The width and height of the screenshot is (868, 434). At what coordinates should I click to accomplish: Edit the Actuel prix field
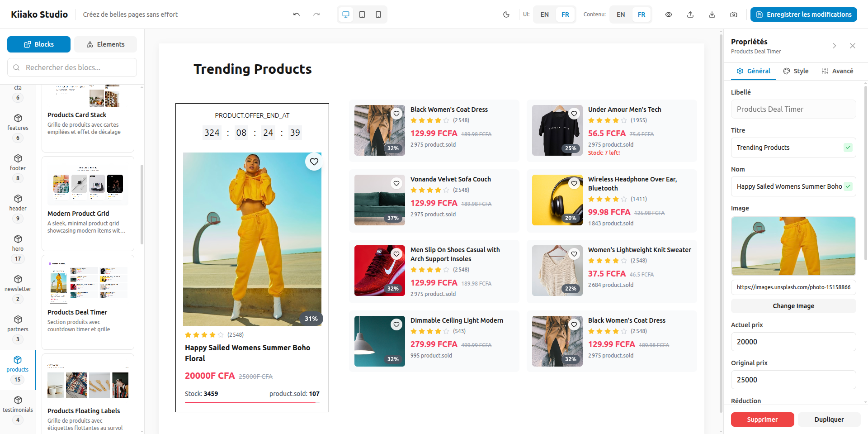tap(793, 342)
